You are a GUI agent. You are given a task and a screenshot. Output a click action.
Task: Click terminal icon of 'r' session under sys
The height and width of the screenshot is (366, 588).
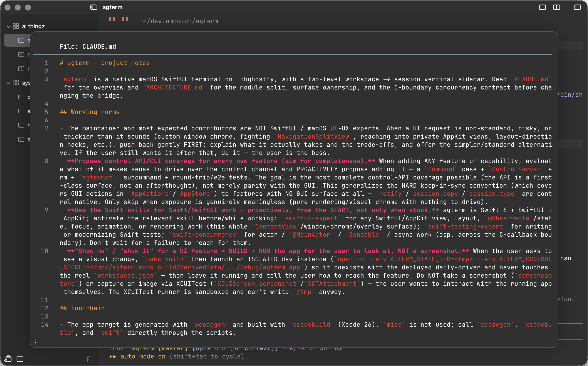pyautogui.click(x=21, y=125)
